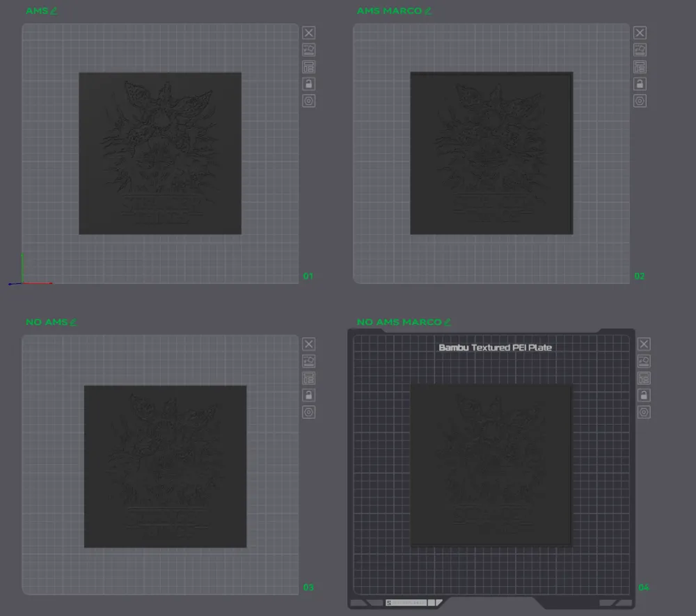This screenshot has width=696, height=616.
Task: Toggle the lock on the AMS plate
Action: pyautogui.click(x=309, y=84)
